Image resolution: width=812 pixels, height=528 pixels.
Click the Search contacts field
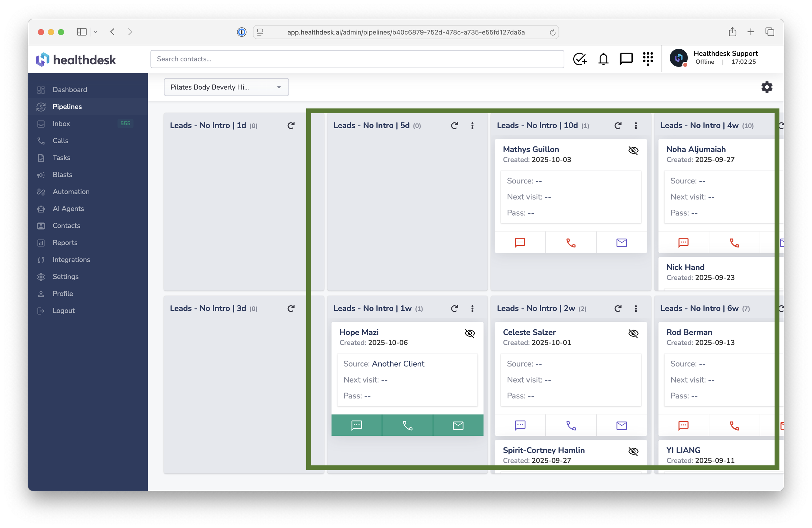coord(357,59)
